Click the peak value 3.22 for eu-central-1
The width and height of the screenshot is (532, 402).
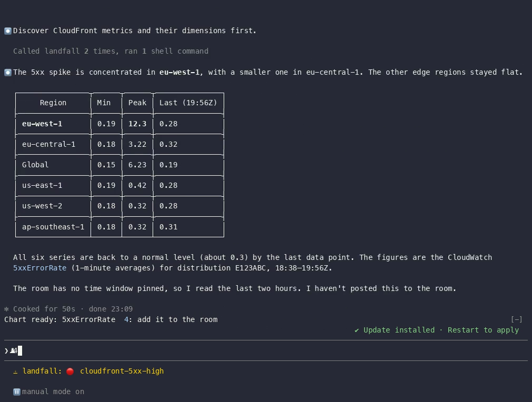(137, 144)
